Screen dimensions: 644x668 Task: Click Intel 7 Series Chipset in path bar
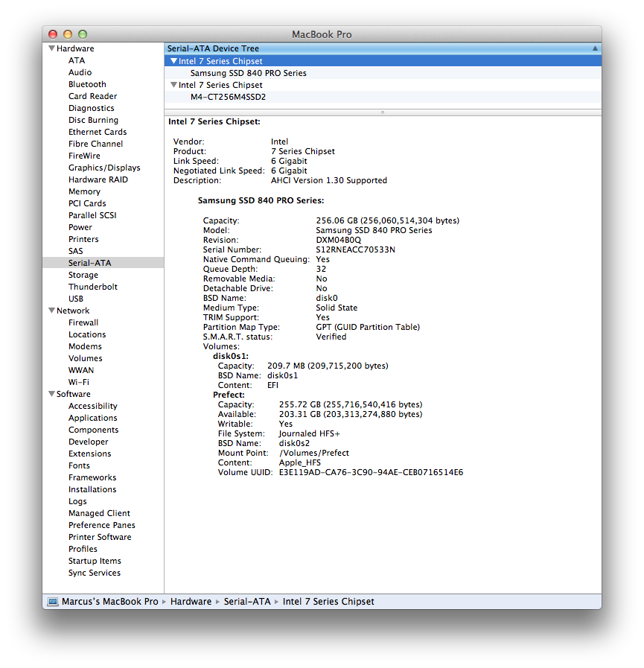coord(328,602)
